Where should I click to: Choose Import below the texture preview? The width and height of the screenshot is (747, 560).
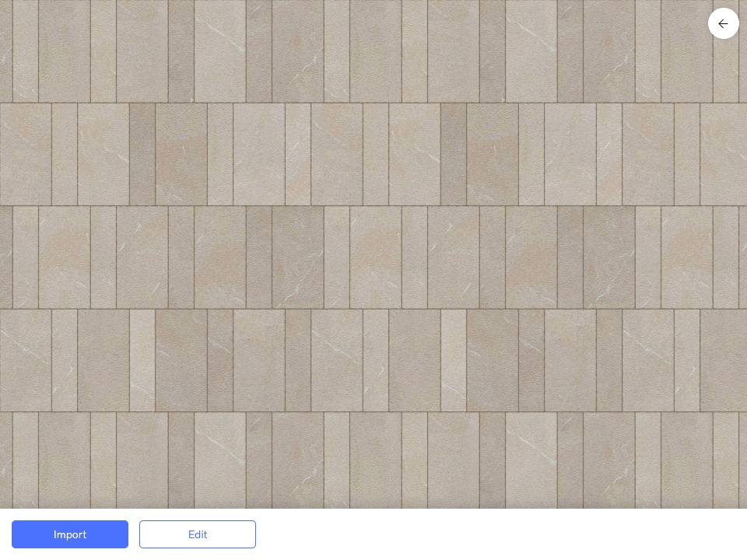(70, 534)
